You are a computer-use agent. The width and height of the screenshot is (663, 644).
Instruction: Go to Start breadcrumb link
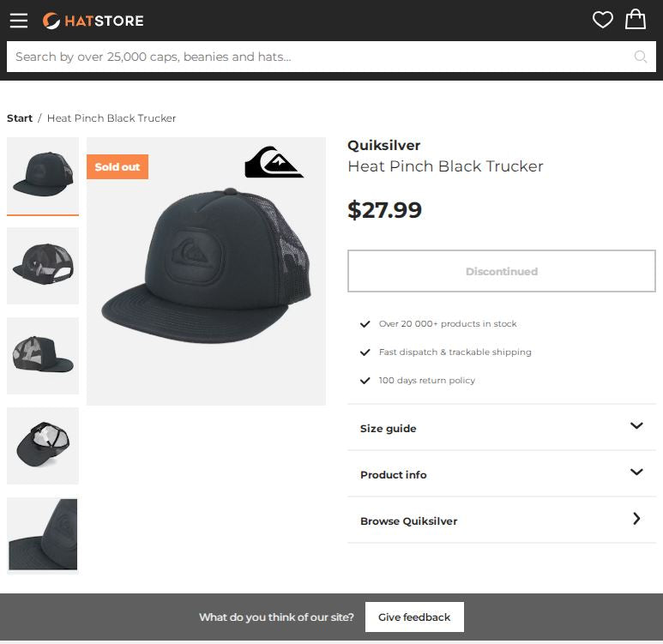click(x=20, y=118)
